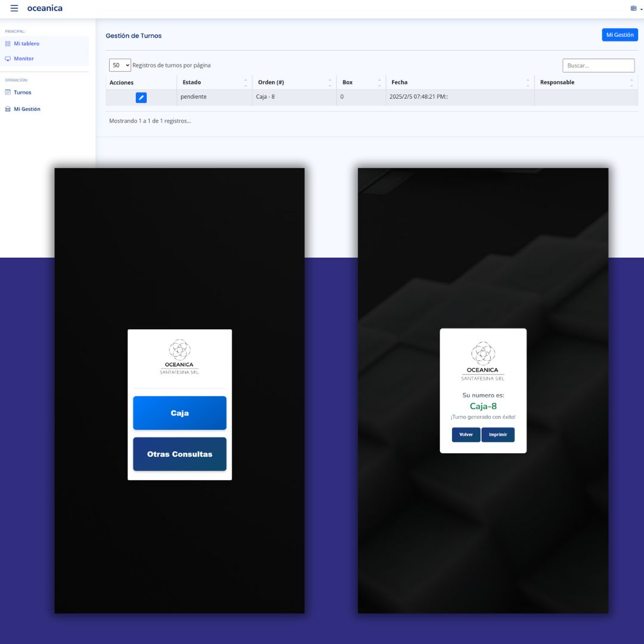The image size is (644, 644).
Task: Go to Monitor in the sidebar
Action: pyautogui.click(x=24, y=58)
